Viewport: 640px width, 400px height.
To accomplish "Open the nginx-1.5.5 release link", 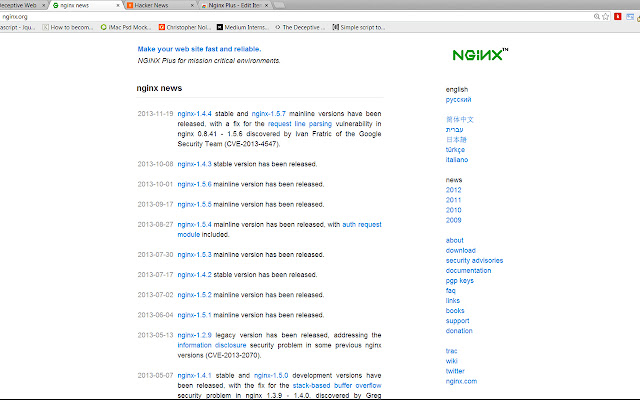I will pyautogui.click(x=194, y=204).
